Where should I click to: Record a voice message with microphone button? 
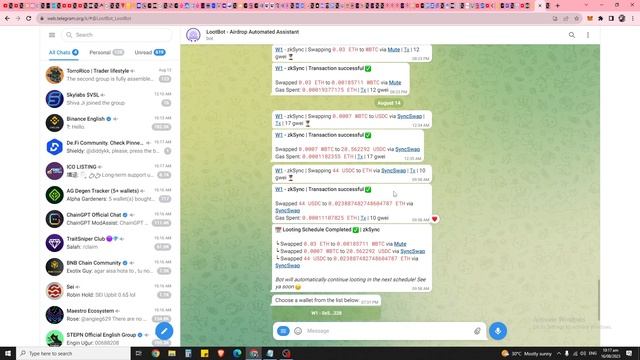point(498,331)
